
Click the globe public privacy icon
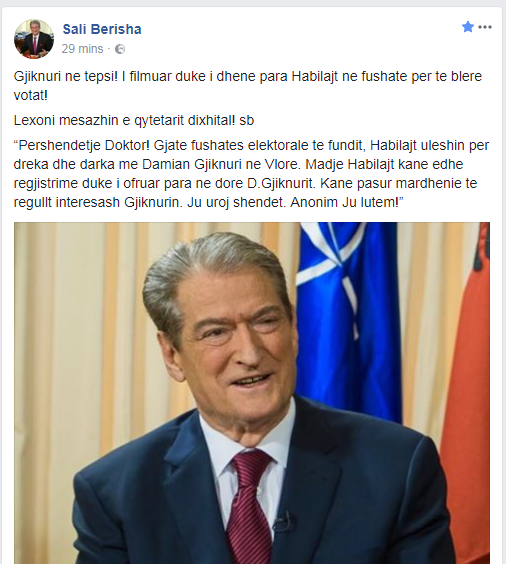(120, 49)
